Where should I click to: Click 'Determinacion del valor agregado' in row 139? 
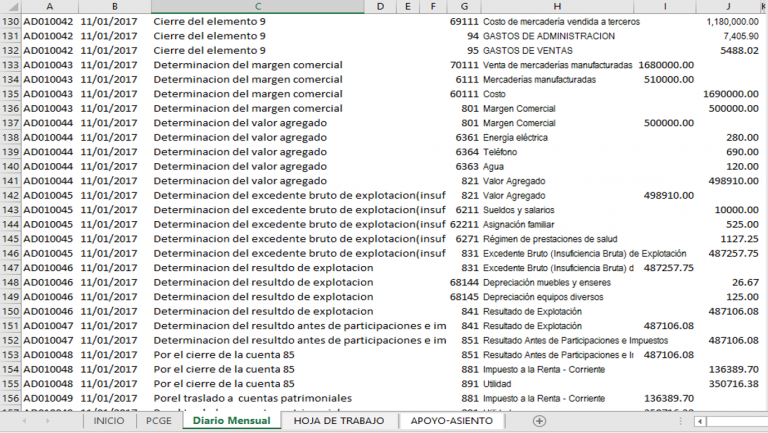click(240, 152)
